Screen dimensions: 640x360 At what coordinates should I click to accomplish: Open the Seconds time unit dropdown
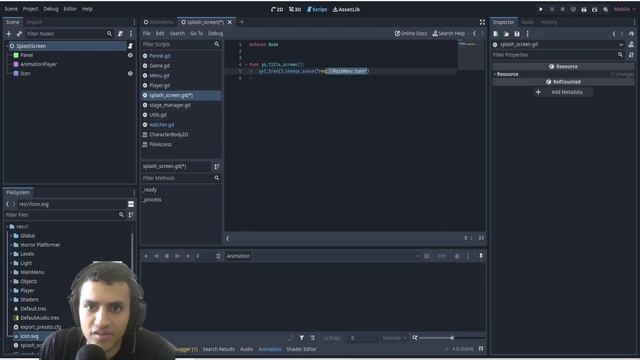tap(393, 338)
